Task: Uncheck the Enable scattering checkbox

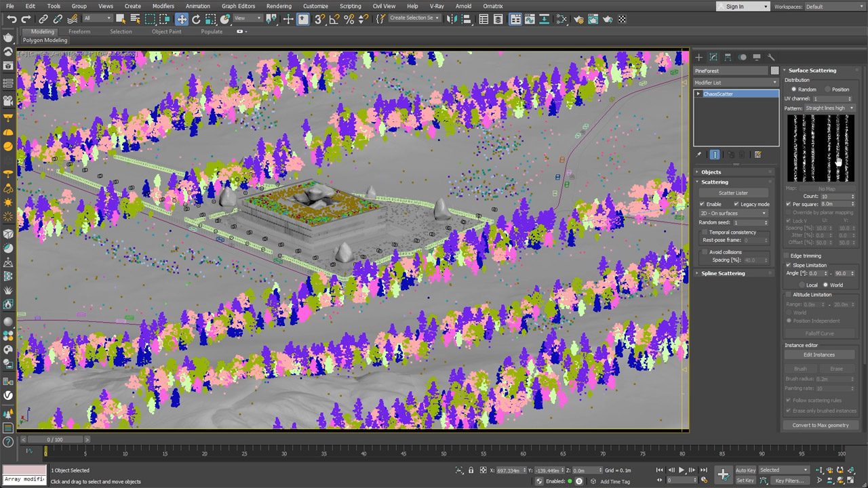Action: tap(703, 204)
